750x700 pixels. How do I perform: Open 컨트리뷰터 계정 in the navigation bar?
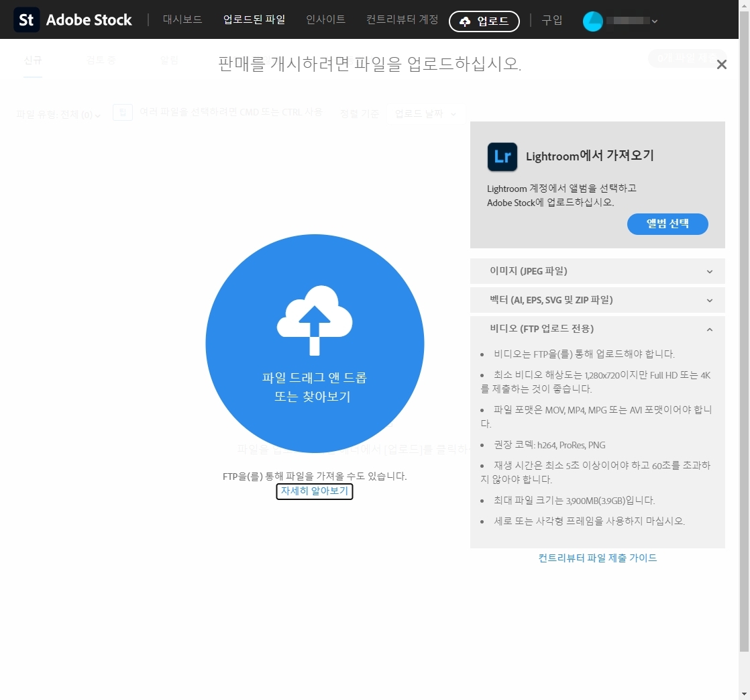(x=402, y=19)
